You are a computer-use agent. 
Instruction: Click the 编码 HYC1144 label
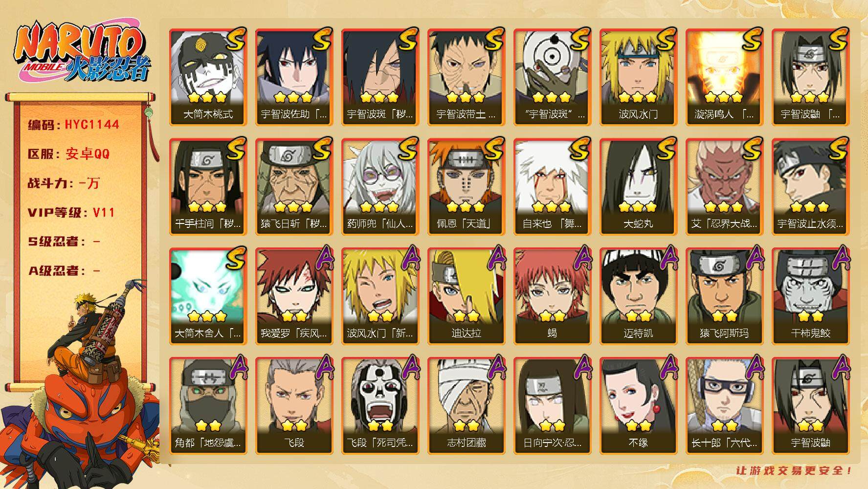[x=73, y=125]
